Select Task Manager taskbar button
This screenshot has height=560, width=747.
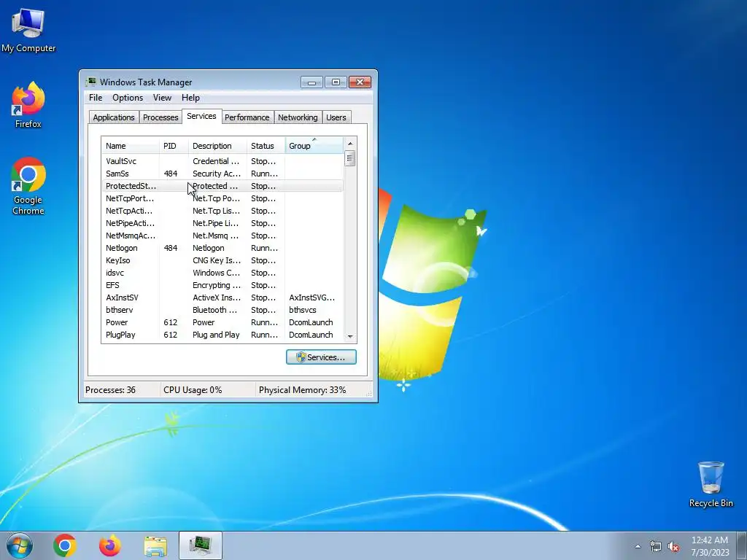(201, 545)
